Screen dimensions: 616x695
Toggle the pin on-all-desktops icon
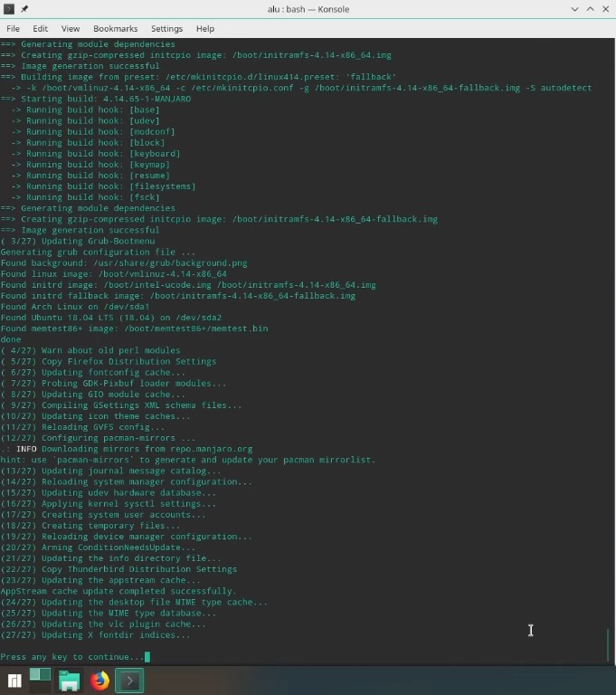tap(24, 9)
